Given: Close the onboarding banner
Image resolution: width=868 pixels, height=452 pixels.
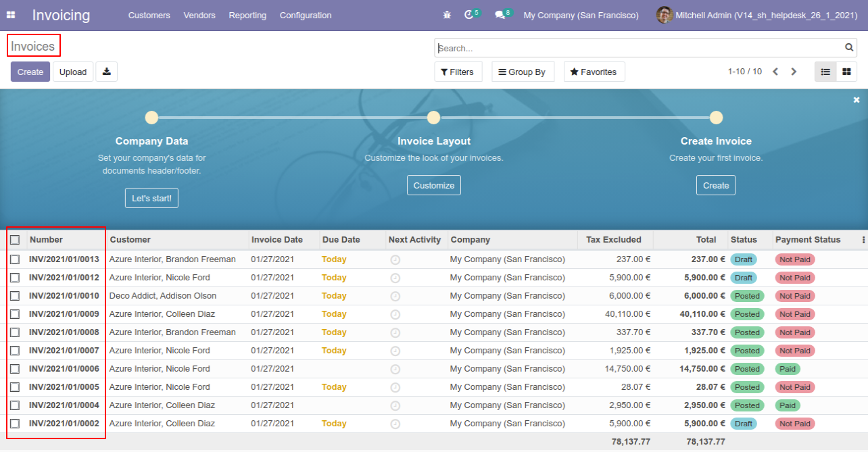Looking at the screenshot, I should click(x=857, y=99).
